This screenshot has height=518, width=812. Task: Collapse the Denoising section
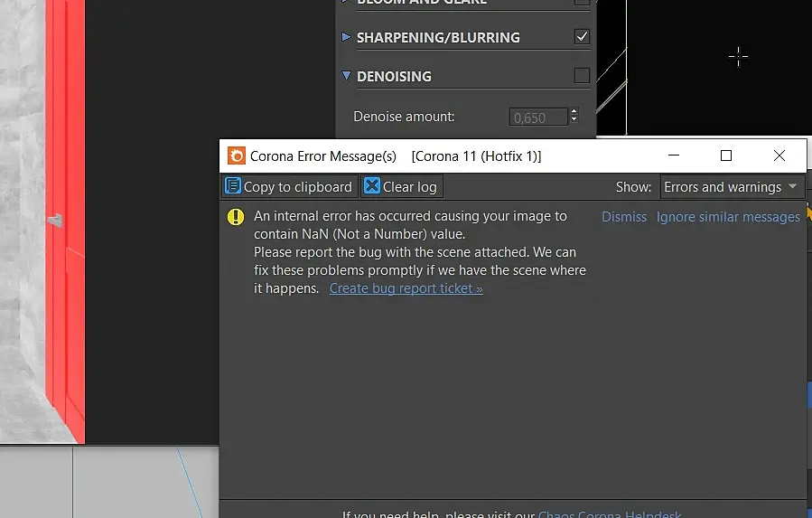pos(347,76)
